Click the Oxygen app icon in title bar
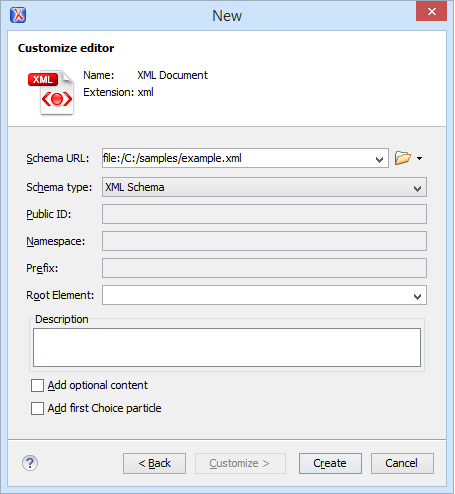Image resolution: width=455 pixels, height=494 pixels. 18,15
